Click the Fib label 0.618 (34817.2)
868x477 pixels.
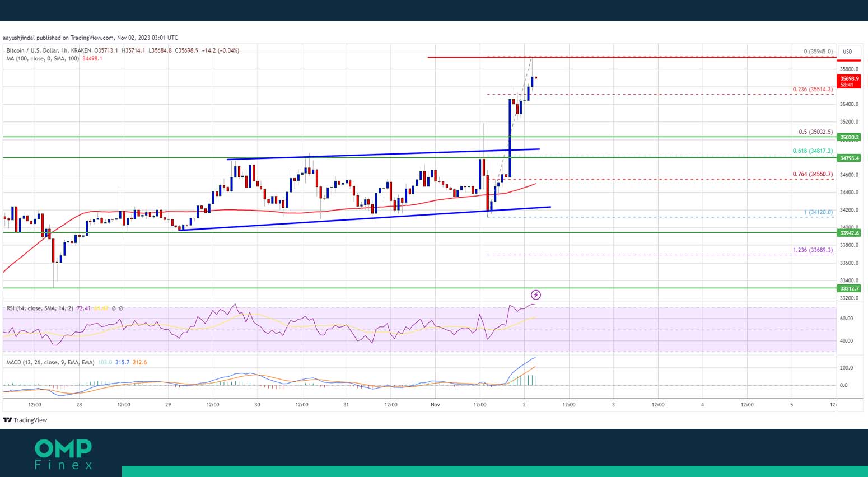pos(813,151)
